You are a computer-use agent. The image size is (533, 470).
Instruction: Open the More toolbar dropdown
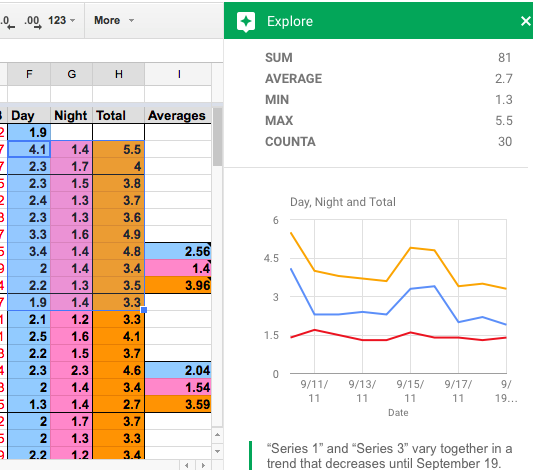click(x=114, y=20)
